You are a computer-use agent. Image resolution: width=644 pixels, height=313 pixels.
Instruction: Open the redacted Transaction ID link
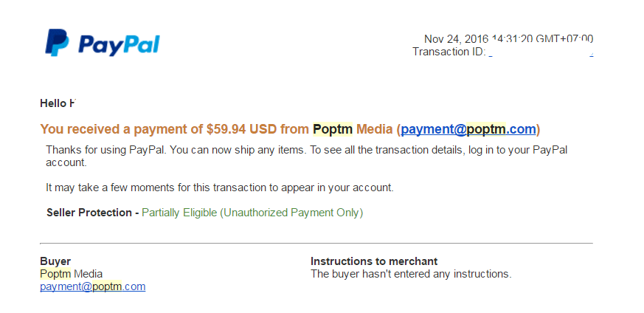pyautogui.click(x=540, y=52)
